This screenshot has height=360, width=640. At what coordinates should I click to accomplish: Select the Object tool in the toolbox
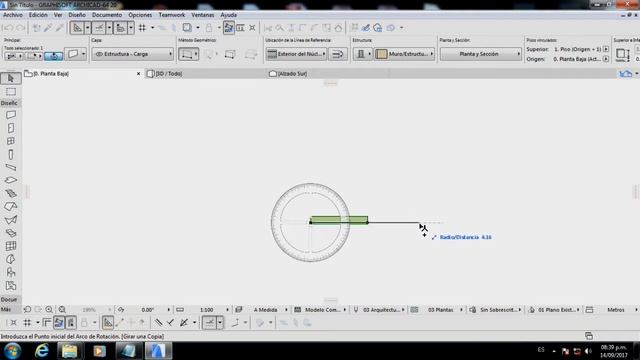[x=11, y=272]
